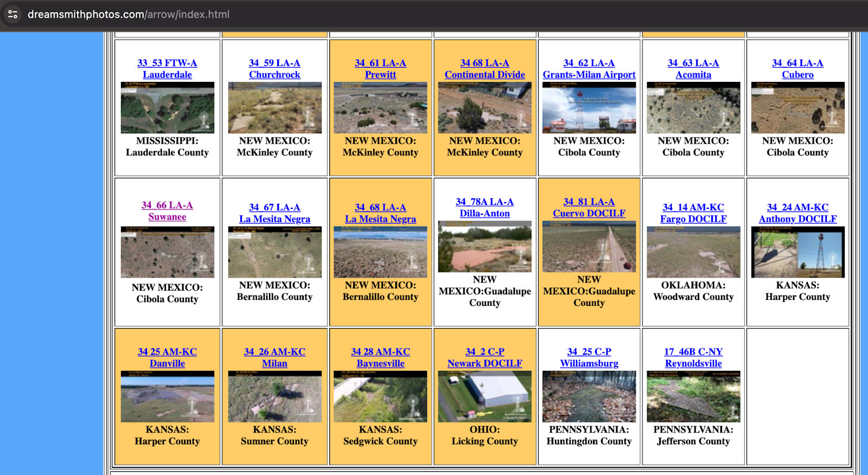Click the Anthony DOCILF tower thumbnail
The image size is (868, 475).
(797, 252)
